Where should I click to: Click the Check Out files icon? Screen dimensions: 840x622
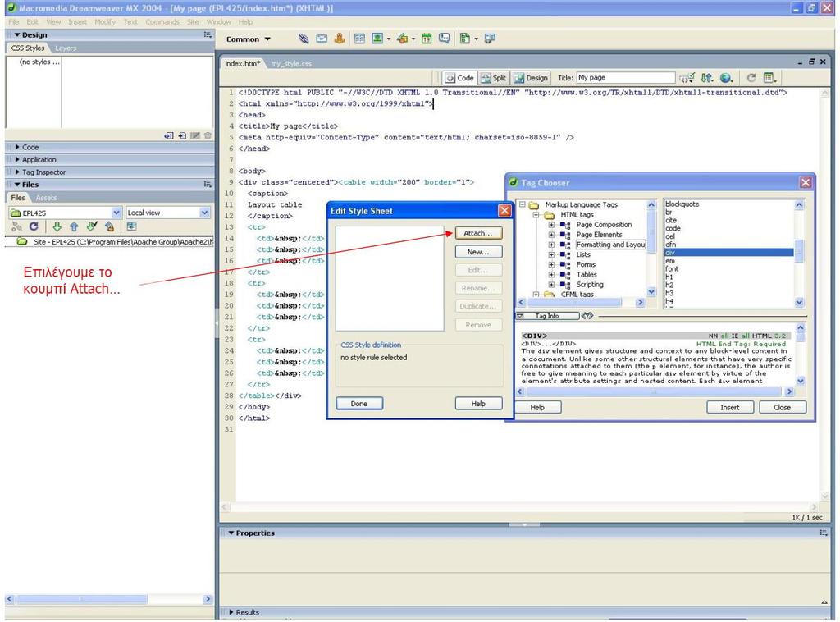click(92, 226)
